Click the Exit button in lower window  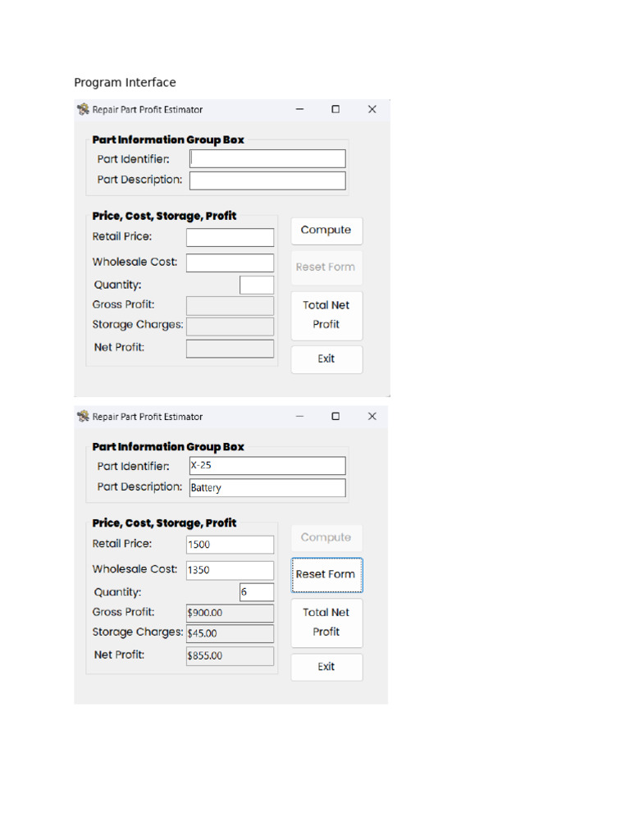[326, 667]
